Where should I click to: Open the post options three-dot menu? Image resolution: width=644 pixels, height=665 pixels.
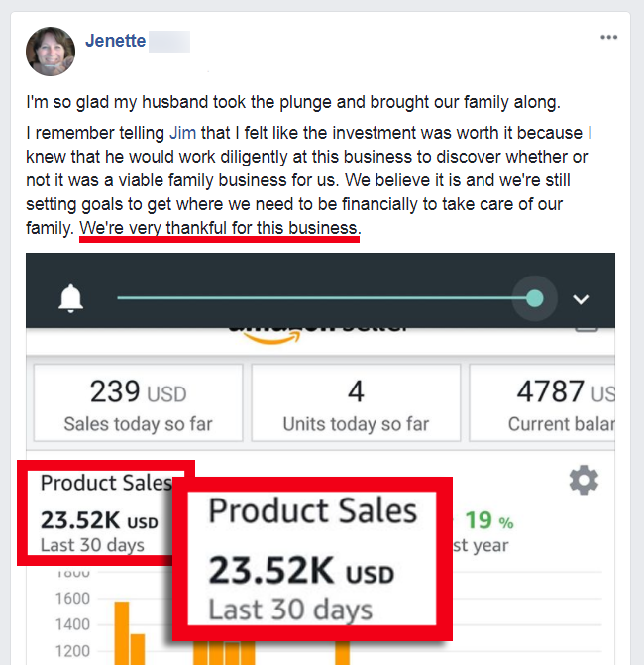[x=608, y=38]
